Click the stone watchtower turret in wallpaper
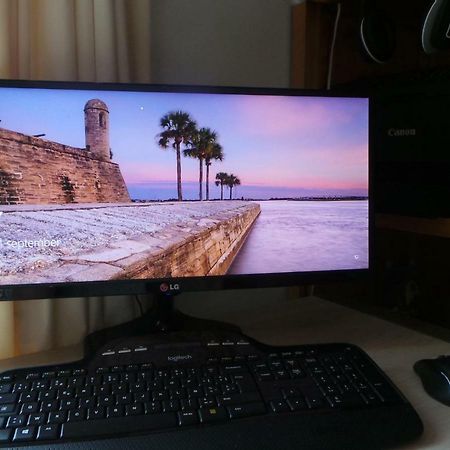 (97, 128)
